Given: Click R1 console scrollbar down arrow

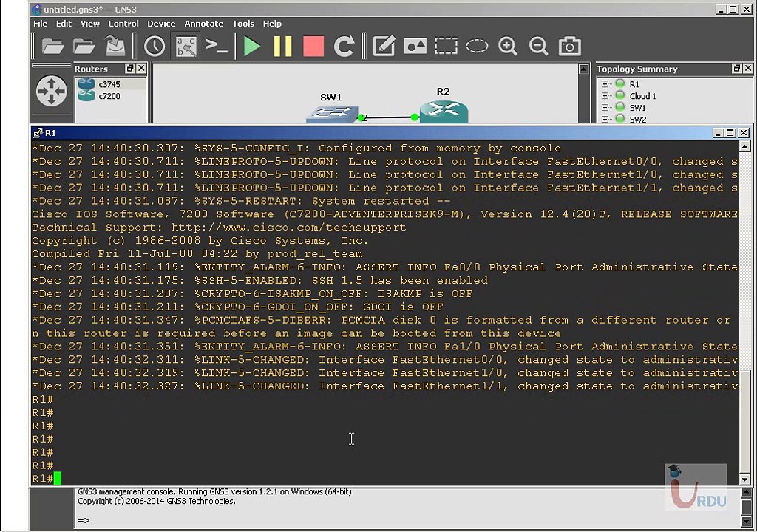Looking at the screenshot, I should pyautogui.click(x=745, y=480).
